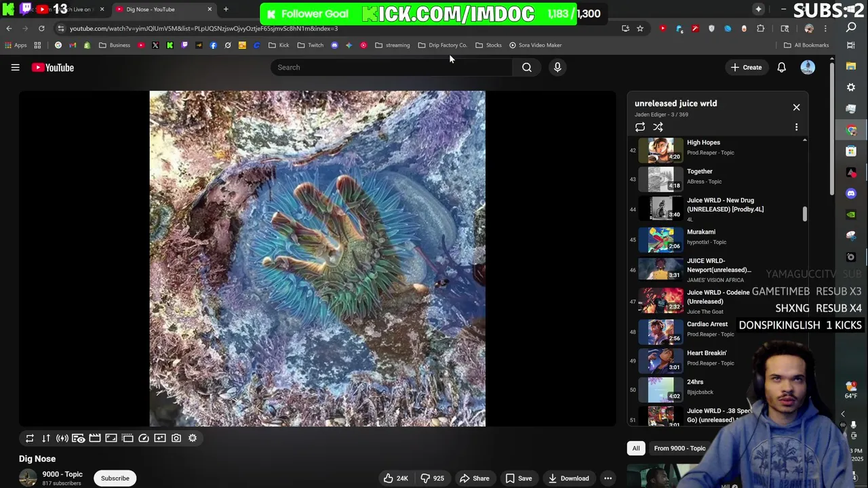Like the Dig Nose video

(x=395, y=479)
